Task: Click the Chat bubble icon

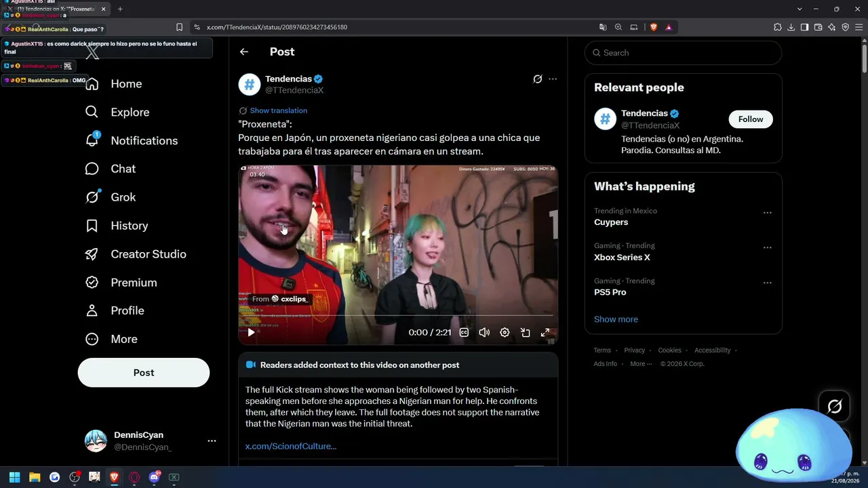Action: (x=92, y=169)
